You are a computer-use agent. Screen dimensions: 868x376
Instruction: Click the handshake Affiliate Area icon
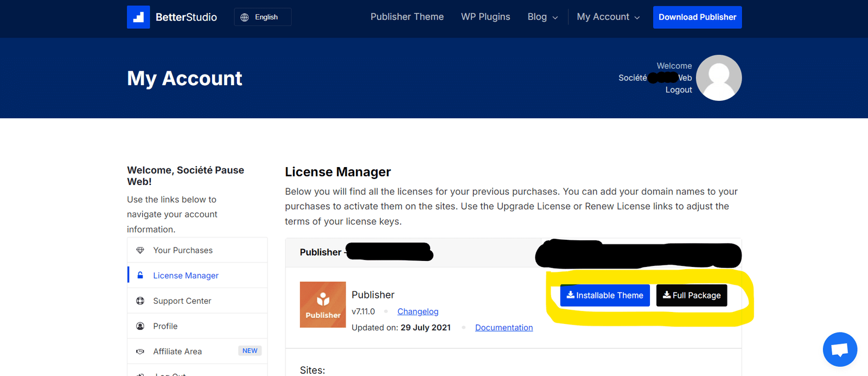pos(141,352)
